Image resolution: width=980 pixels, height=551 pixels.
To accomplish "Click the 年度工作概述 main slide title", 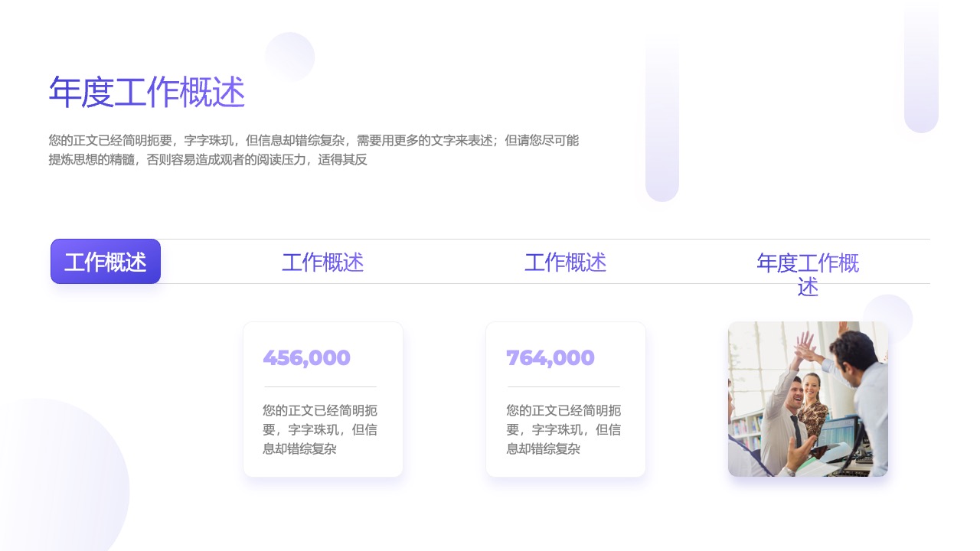I will pyautogui.click(x=147, y=93).
